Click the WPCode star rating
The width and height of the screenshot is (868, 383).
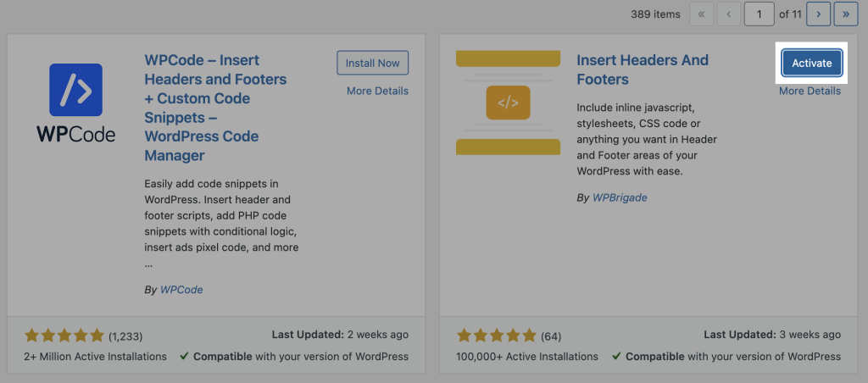[64, 336]
